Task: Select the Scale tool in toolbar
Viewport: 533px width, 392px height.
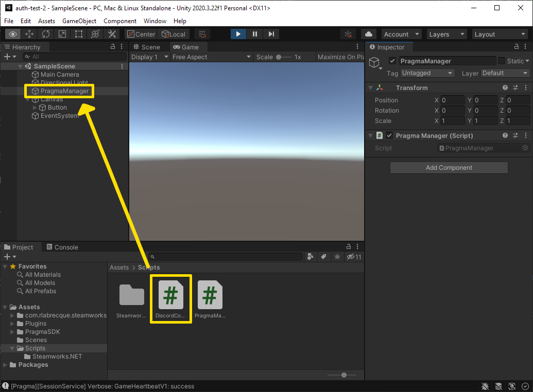Action: coord(62,34)
